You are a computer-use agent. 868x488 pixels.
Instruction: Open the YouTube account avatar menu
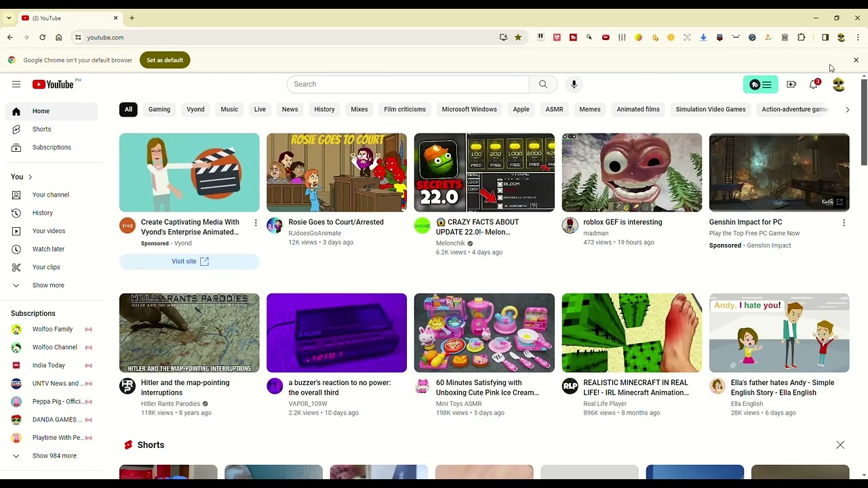[839, 84]
